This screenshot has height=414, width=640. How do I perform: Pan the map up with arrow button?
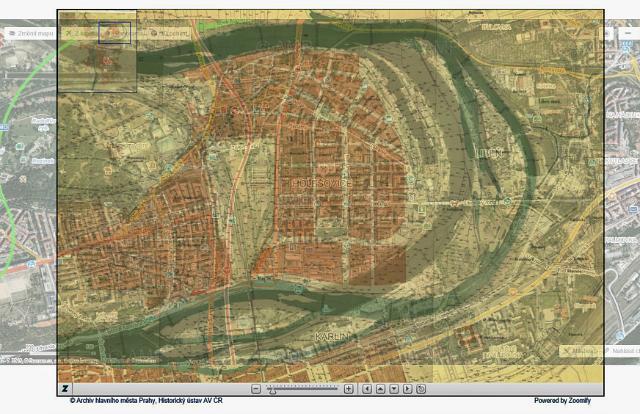point(380,389)
